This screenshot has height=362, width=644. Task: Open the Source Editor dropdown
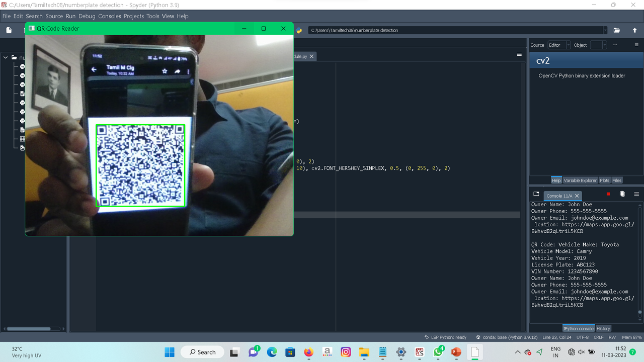pos(559,45)
